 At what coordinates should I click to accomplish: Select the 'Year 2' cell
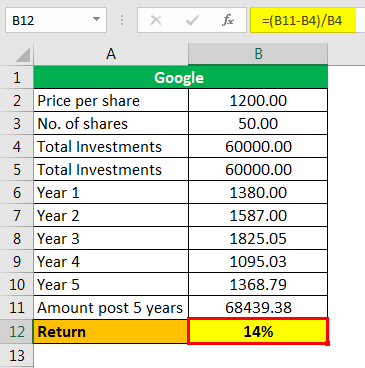pos(111,215)
